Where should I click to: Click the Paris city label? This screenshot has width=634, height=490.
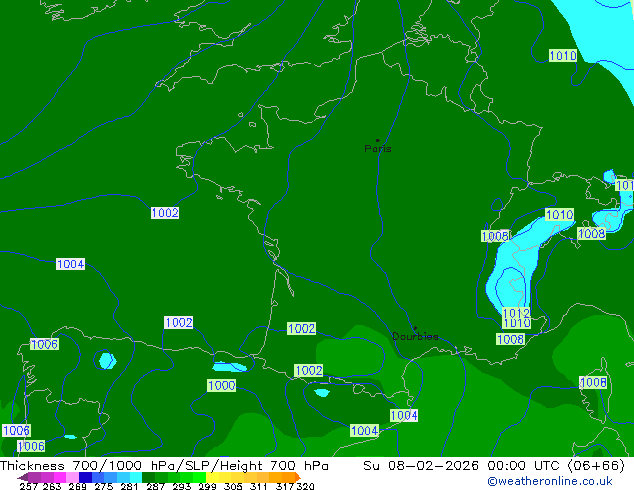click(378, 149)
